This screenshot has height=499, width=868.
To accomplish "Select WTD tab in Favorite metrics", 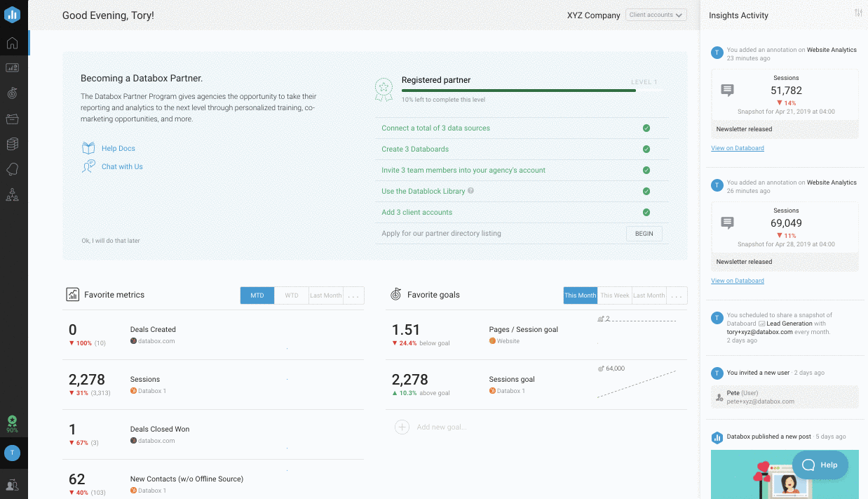I will pyautogui.click(x=292, y=295).
